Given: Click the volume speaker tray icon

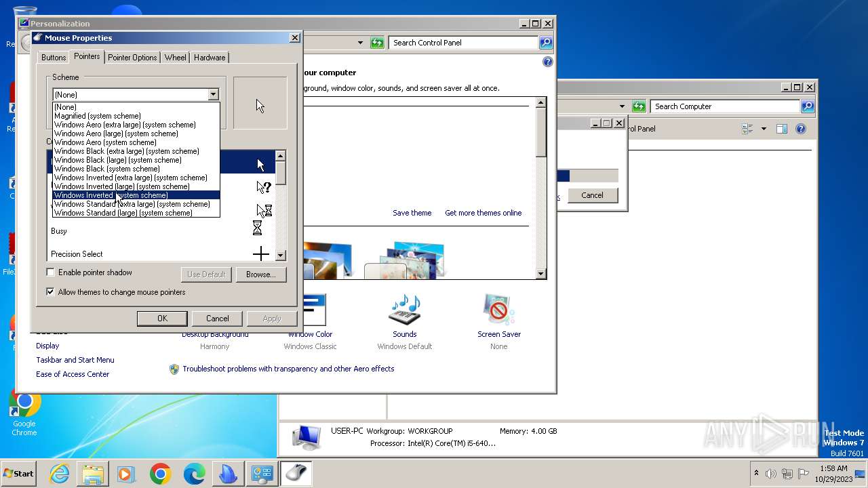Looking at the screenshot, I should [771, 474].
